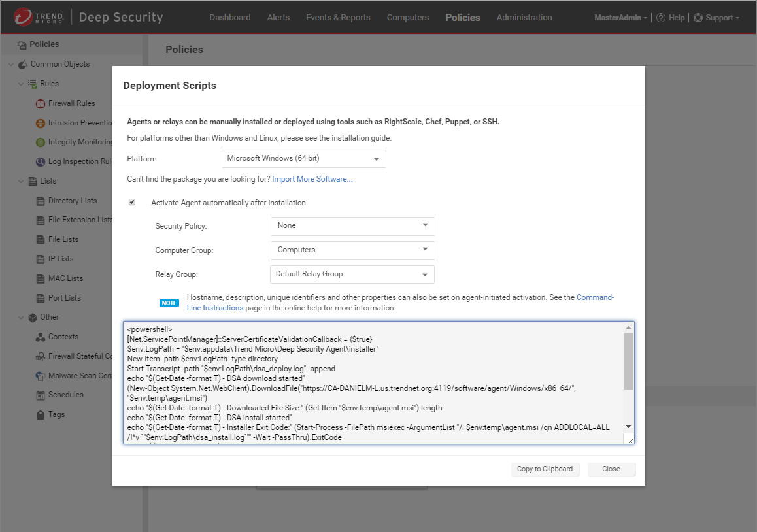Viewport: 757px width, 532px height.
Task: Follow the Import More Software link
Action: (x=312, y=179)
